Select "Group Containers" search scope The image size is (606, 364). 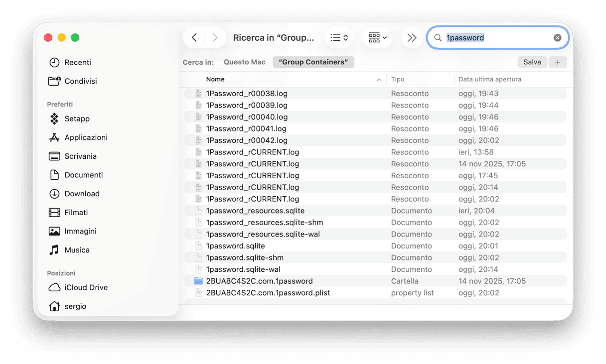click(313, 62)
